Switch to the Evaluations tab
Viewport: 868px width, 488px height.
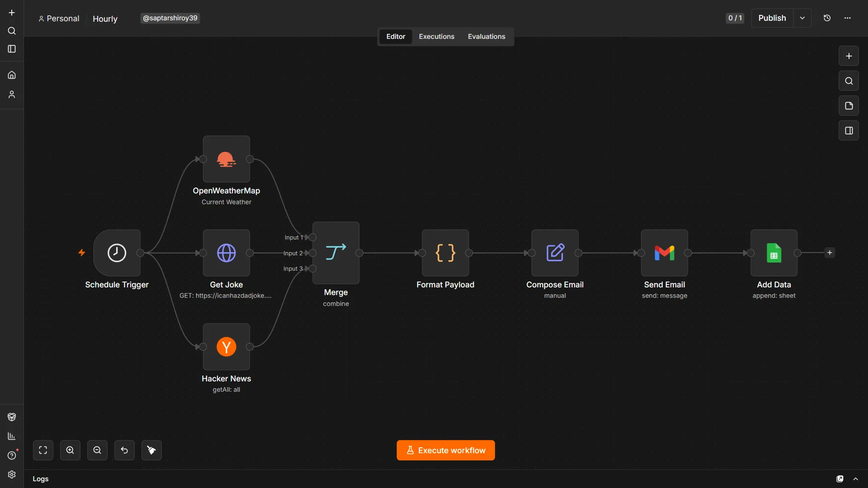pyautogui.click(x=486, y=37)
